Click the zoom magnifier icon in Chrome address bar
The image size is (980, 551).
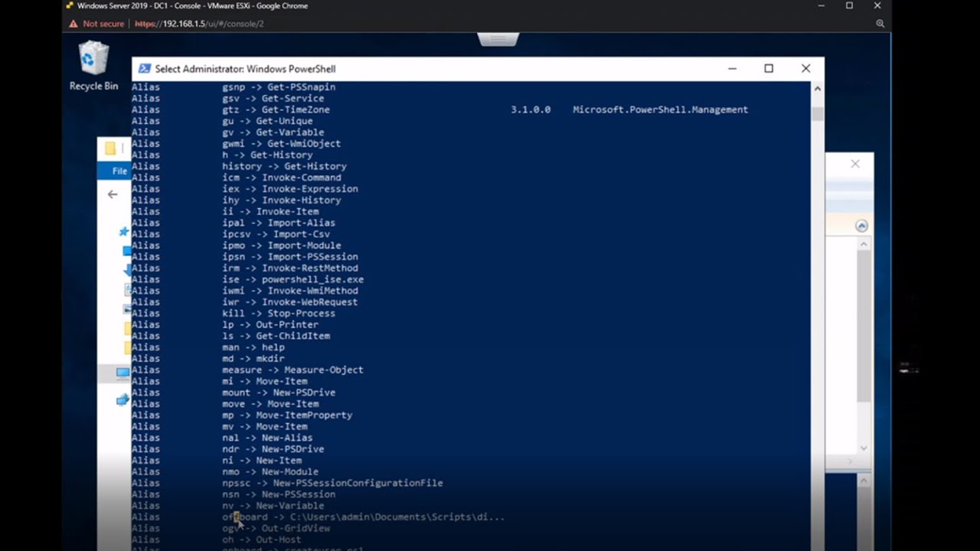pyautogui.click(x=880, y=24)
